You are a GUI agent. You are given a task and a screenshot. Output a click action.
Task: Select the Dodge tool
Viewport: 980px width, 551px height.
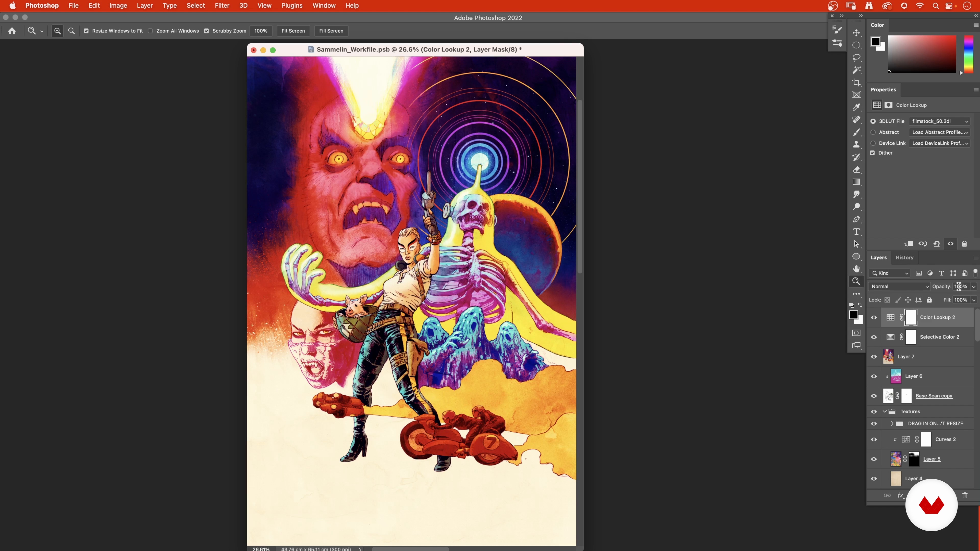(856, 207)
